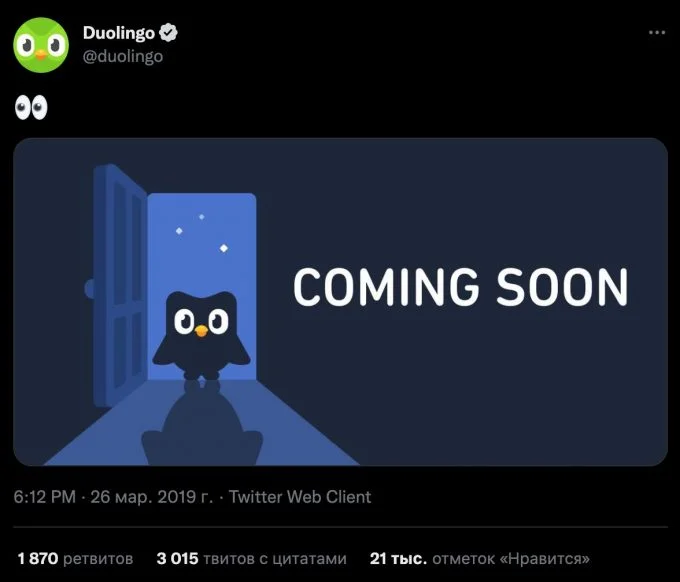This screenshot has width=680, height=582.
Task: Click the dark owl in the doorway
Action: click(201, 335)
